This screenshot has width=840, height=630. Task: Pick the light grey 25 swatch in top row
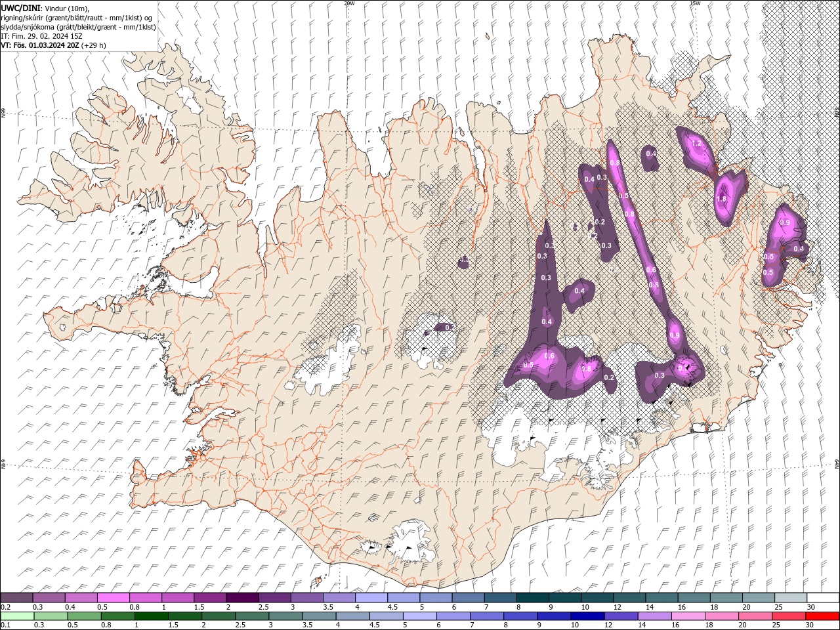point(790,598)
